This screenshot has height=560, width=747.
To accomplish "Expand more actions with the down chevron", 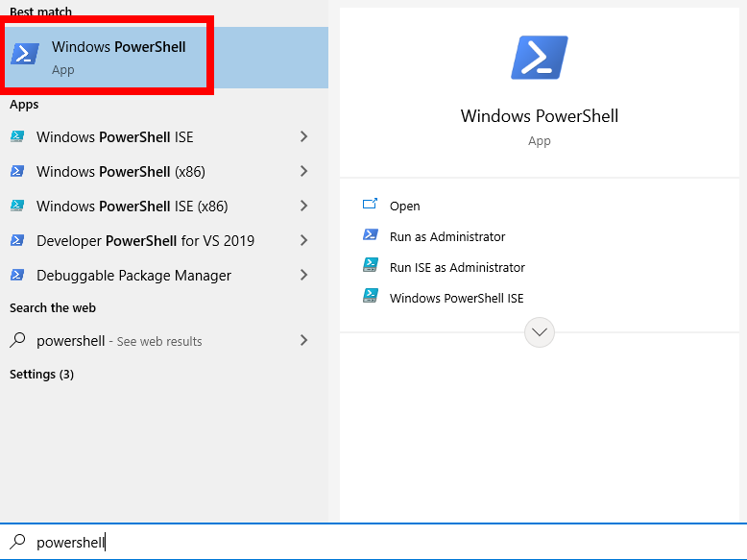I will pyautogui.click(x=540, y=332).
